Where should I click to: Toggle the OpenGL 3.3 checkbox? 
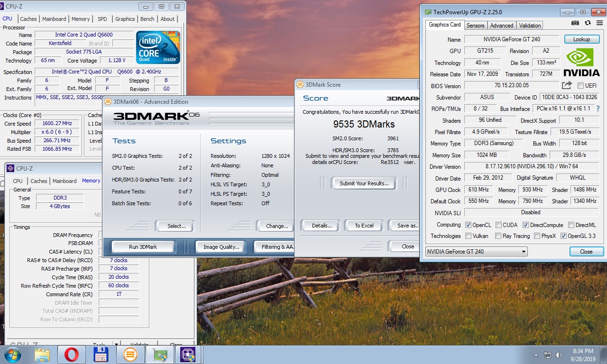[x=563, y=236]
